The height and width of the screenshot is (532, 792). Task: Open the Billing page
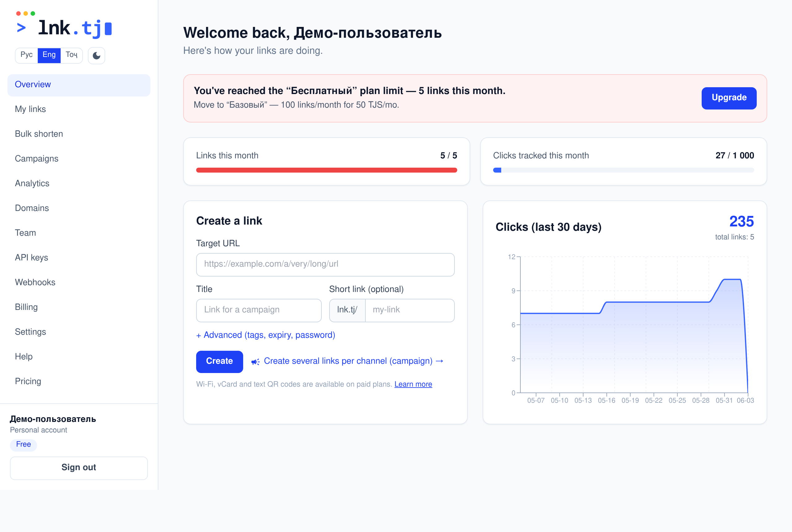click(79, 307)
